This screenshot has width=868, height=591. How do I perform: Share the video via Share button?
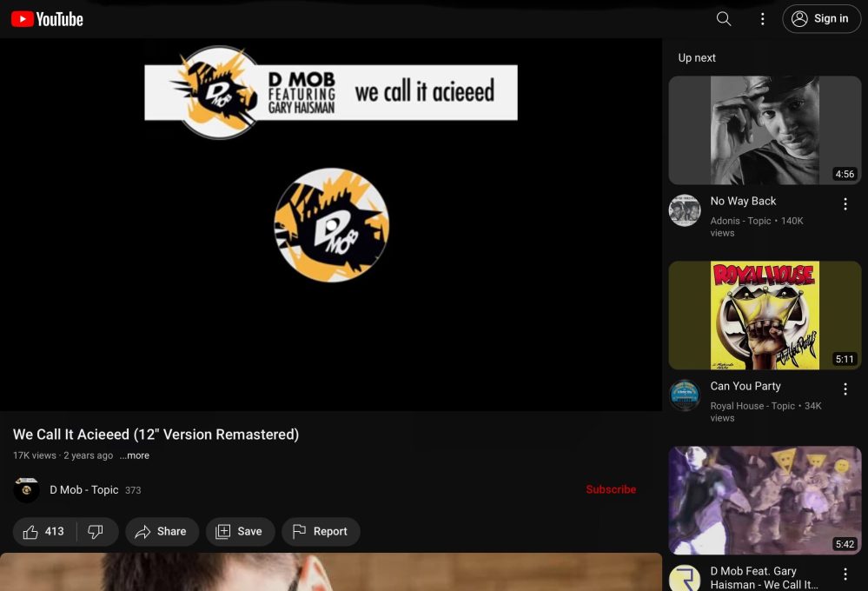click(x=162, y=532)
